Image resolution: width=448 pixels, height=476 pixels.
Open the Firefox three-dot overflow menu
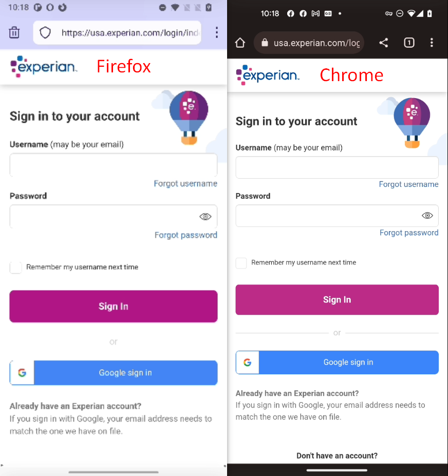[x=217, y=32]
